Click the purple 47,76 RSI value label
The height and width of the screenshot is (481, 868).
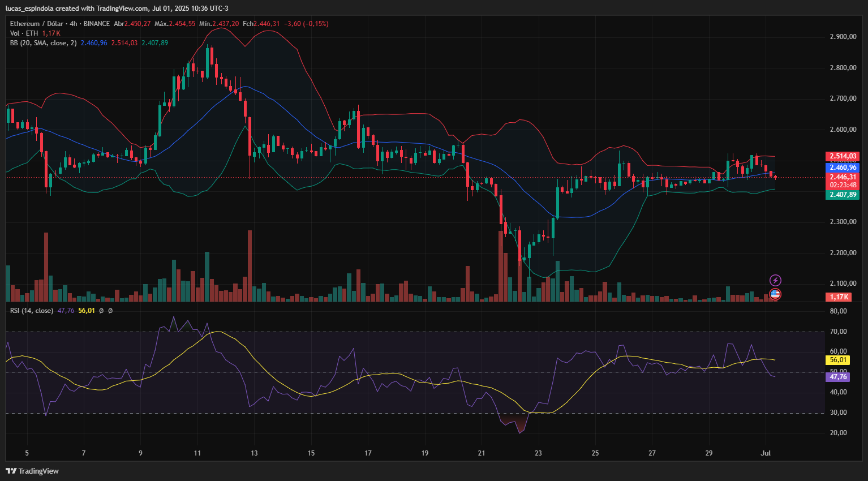837,377
